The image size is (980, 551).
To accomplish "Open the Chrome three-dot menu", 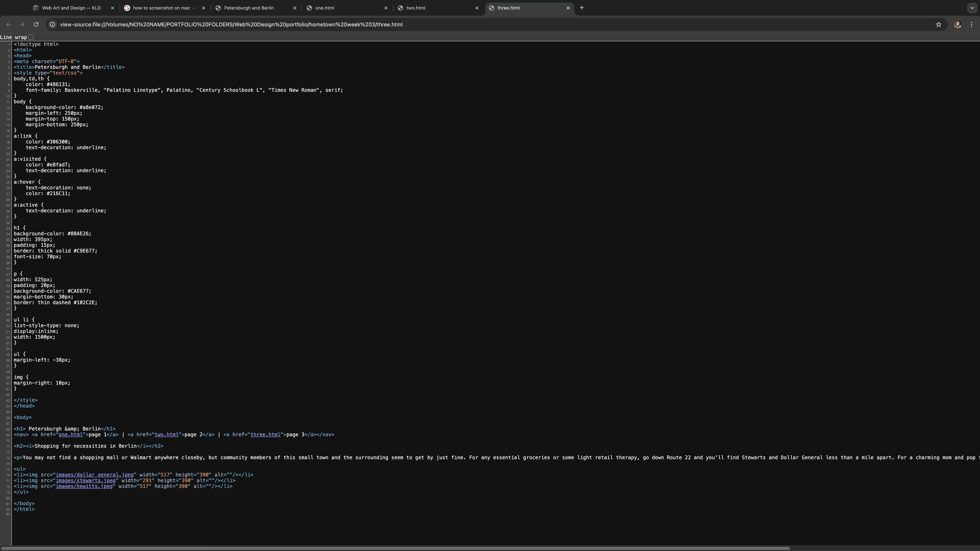I will coord(972,24).
